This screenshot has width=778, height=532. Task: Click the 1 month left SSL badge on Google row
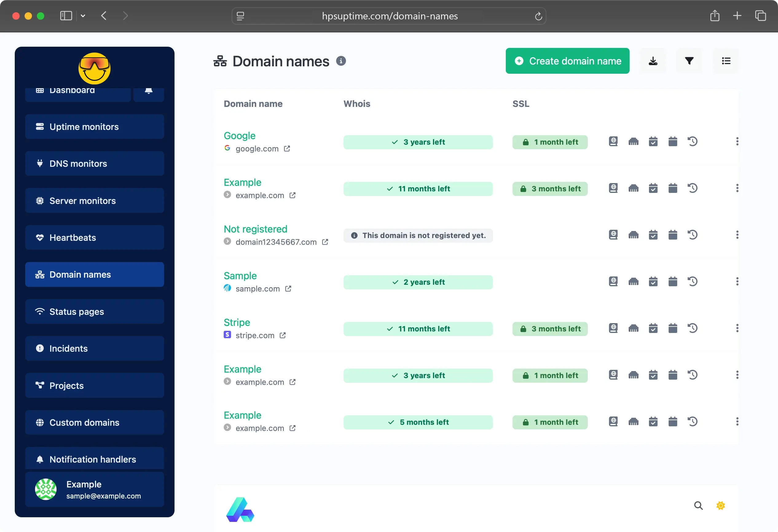[550, 142]
